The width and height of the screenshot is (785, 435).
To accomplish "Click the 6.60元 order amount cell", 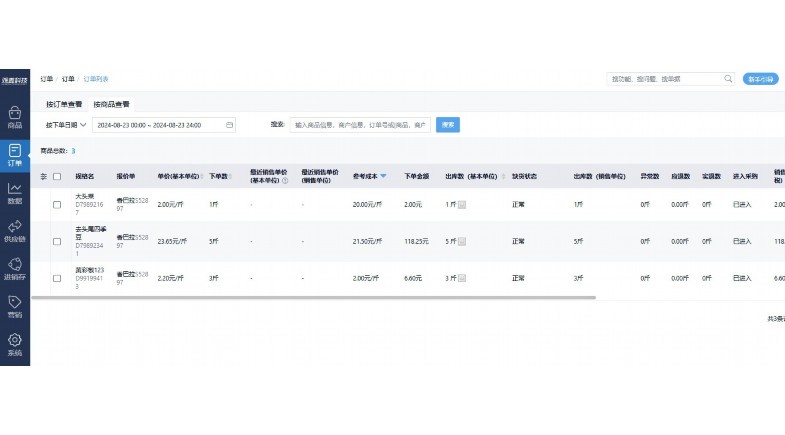I will coord(413,278).
